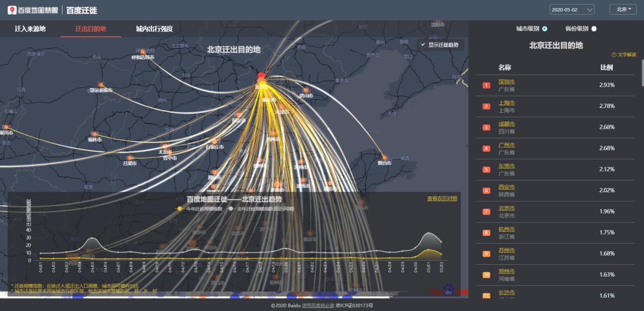Click rank badge 10 for 郑州市
644x311 pixels.
tap(486, 275)
